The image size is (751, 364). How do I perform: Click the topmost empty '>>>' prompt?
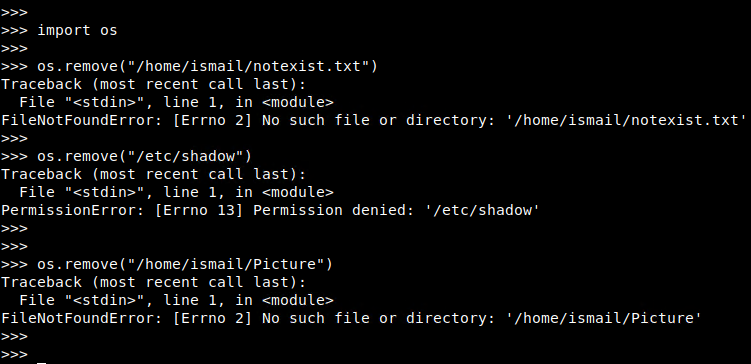coord(14,12)
